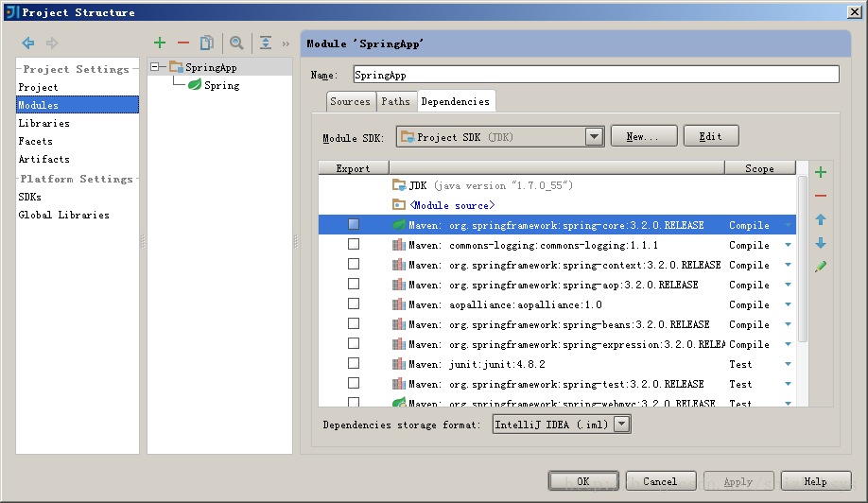Click the Module source folder icon
The image size is (868, 503).
pyautogui.click(x=399, y=205)
